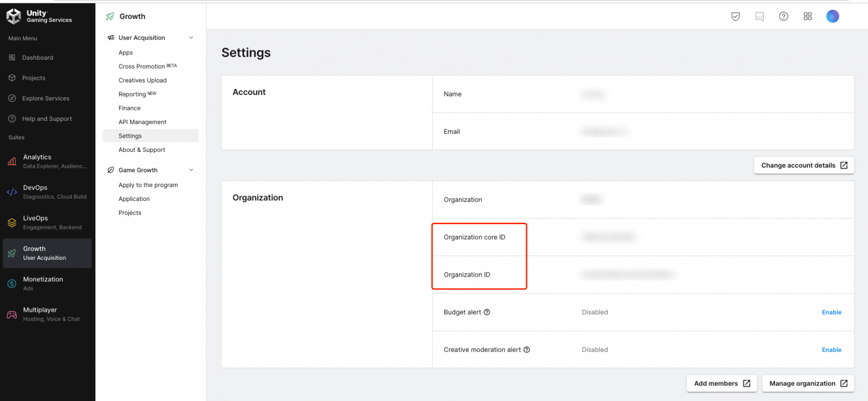Click the Add members button
The image size is (868, 401).
[x=722, y=384]
